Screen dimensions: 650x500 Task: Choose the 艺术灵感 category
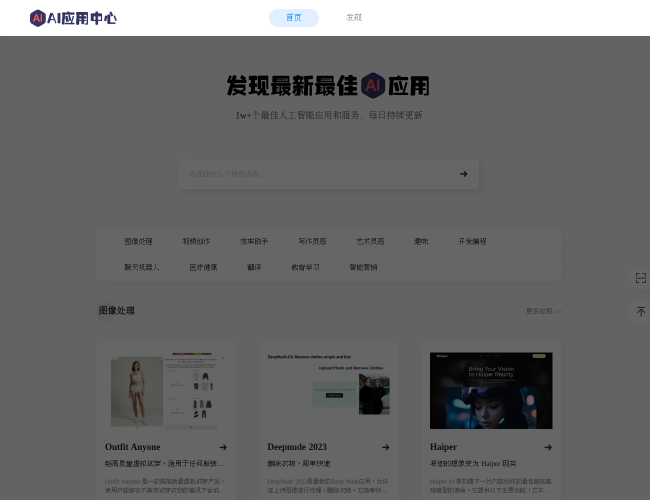[370, 241]
